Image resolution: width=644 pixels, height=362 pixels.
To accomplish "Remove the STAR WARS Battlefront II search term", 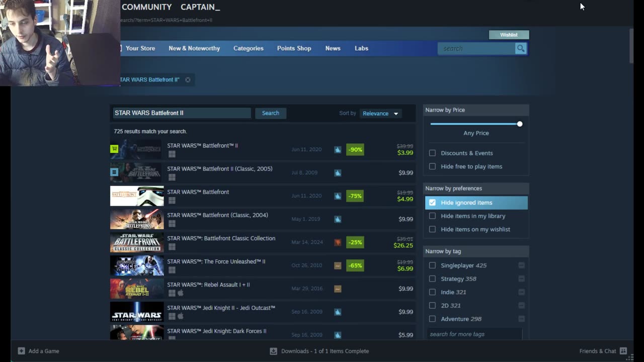I will (x=188, y=79).
